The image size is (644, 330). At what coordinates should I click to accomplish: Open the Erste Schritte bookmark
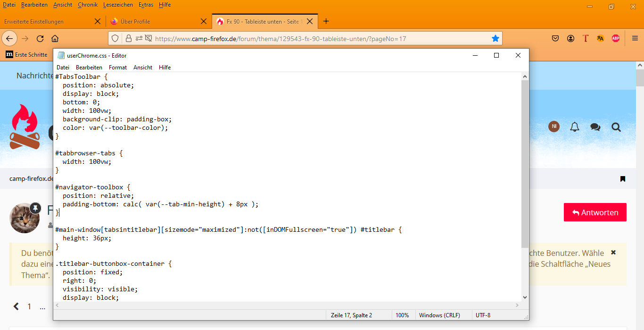26,55
